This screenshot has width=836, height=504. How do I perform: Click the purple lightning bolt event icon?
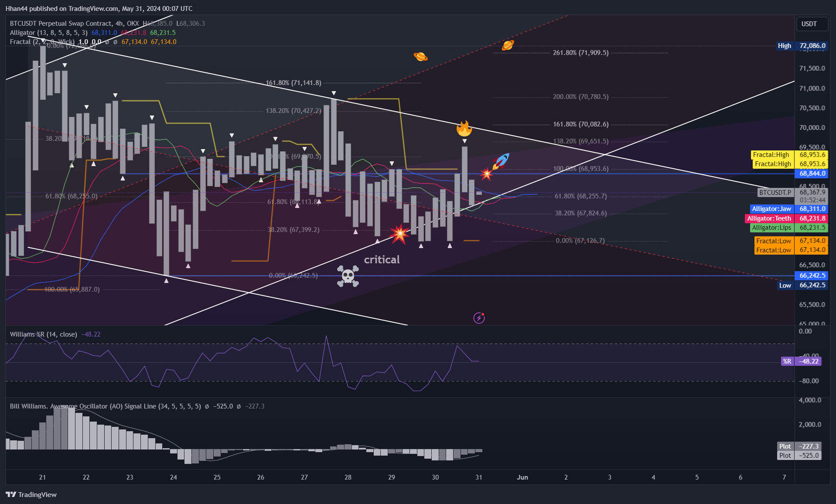point(479,318)
